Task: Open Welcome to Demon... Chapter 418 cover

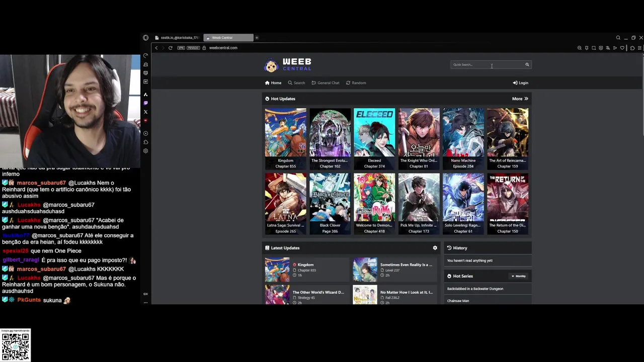Action: (x=374, y=204)
